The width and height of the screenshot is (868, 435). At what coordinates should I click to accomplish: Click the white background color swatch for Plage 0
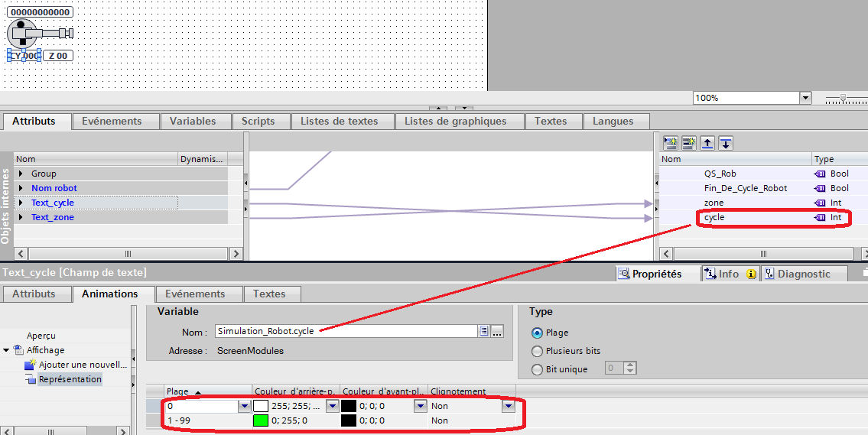point(261,406)
